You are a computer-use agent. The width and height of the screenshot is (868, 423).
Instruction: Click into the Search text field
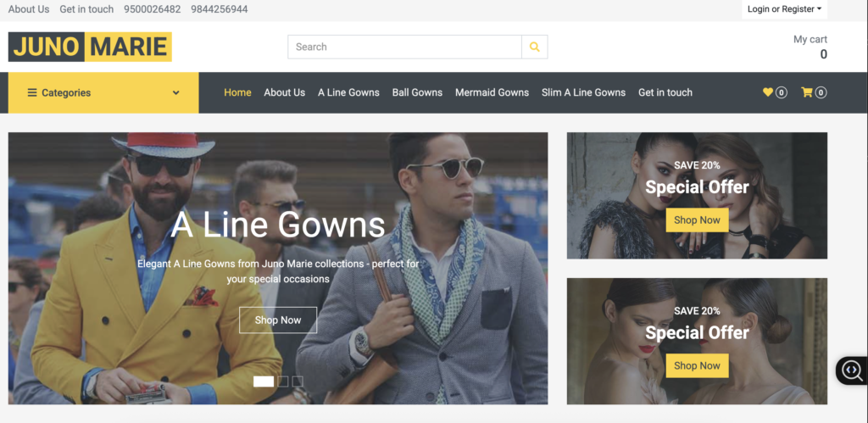[x=404, y=47]
